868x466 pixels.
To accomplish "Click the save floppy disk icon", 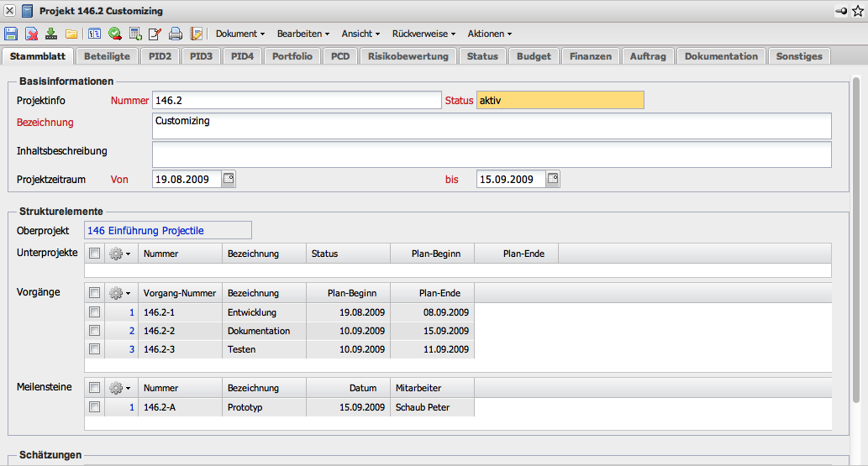I will click(11, 34).
